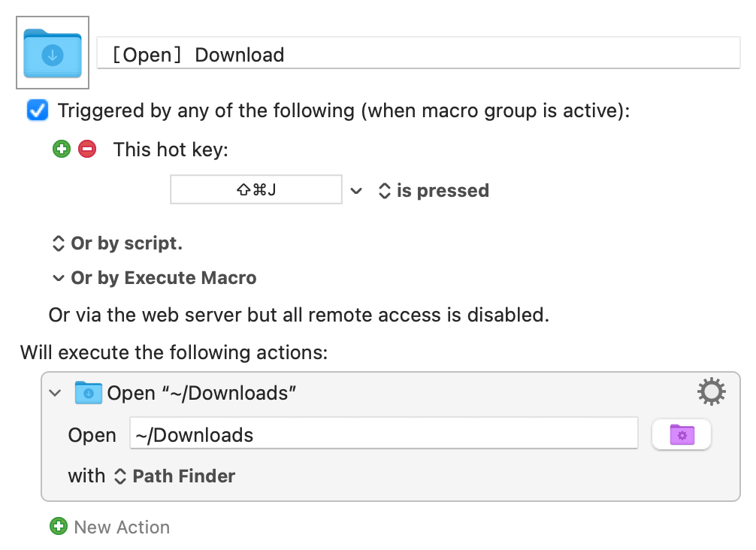Remove the hot key trigger with red minus
756x550 pixels.
click(87, 149)
